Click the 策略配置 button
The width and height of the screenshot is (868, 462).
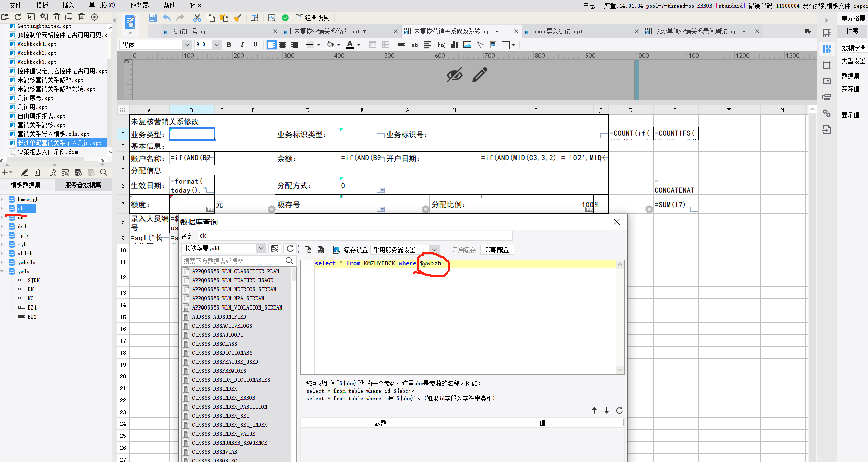tap(497, 250)
